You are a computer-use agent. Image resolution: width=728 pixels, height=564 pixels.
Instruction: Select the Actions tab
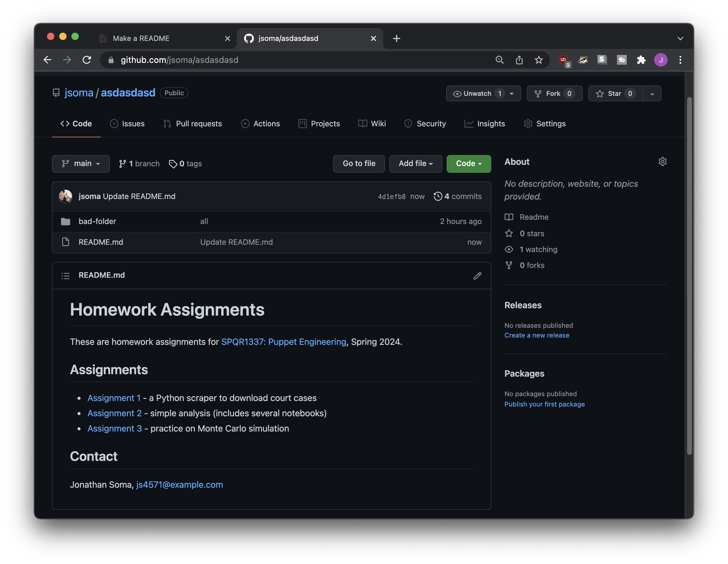pyautogui.click(x=266, y=124)
